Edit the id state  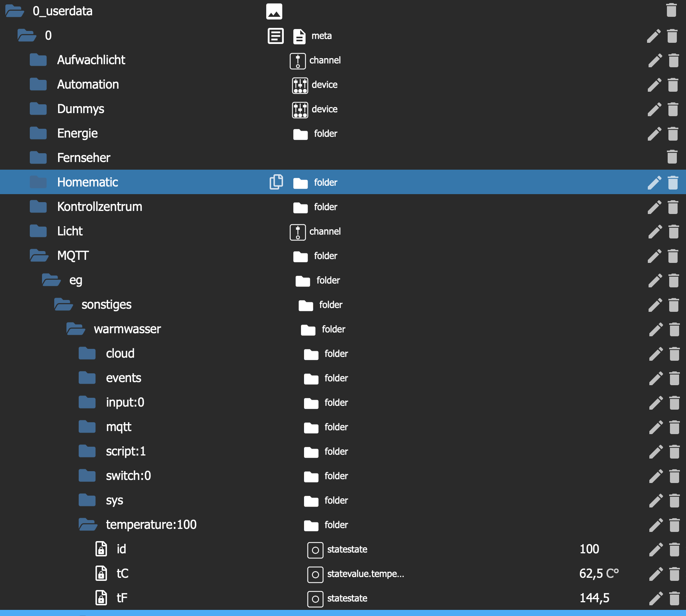pos(656,550)
